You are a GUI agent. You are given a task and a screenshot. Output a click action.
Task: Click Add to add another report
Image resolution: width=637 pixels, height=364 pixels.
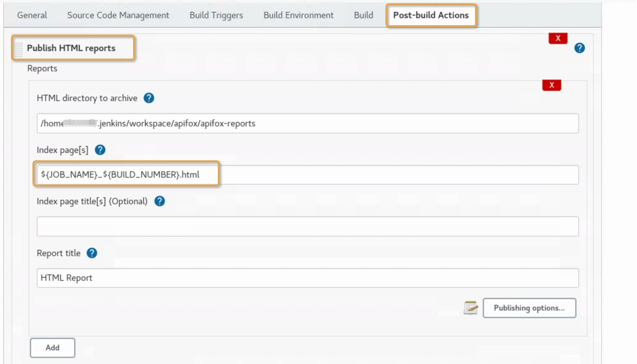[52, 348]
